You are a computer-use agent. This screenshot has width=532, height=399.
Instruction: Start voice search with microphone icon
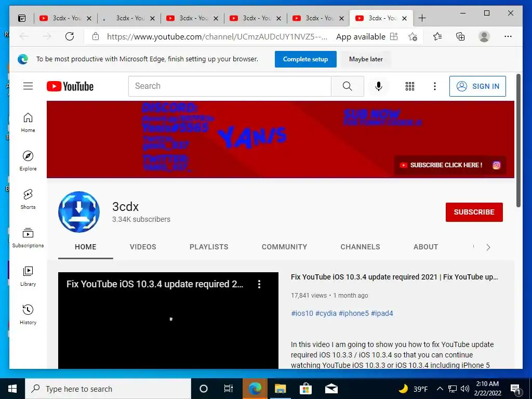[x=379, y=86]
